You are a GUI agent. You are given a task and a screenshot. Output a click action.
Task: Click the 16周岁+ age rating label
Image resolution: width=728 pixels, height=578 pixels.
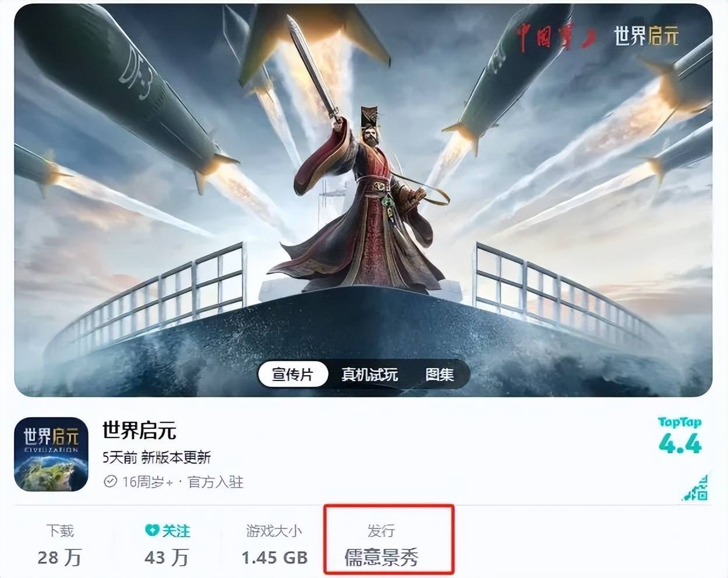pos(147,482)
